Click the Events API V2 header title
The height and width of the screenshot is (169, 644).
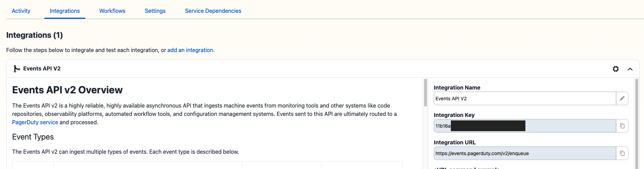pyautogui.click(x=42, y=69)
